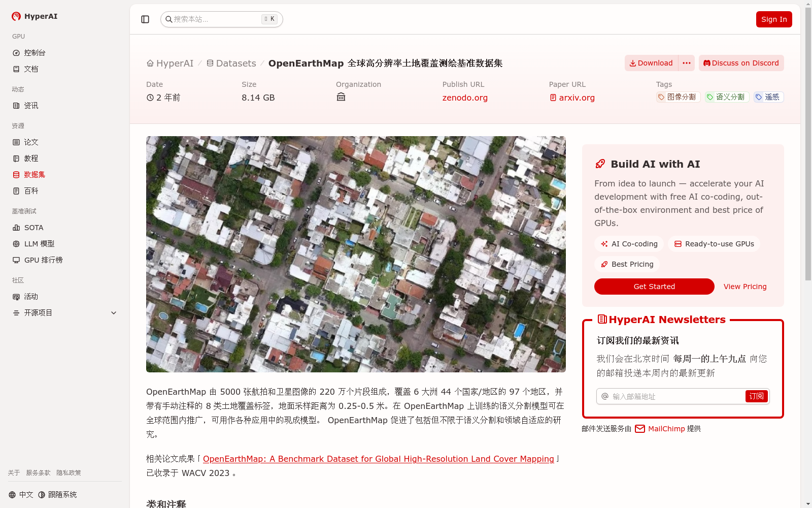Click the 语义分割 tag
Screen dimensions: 812x508
tap(727, 97)
